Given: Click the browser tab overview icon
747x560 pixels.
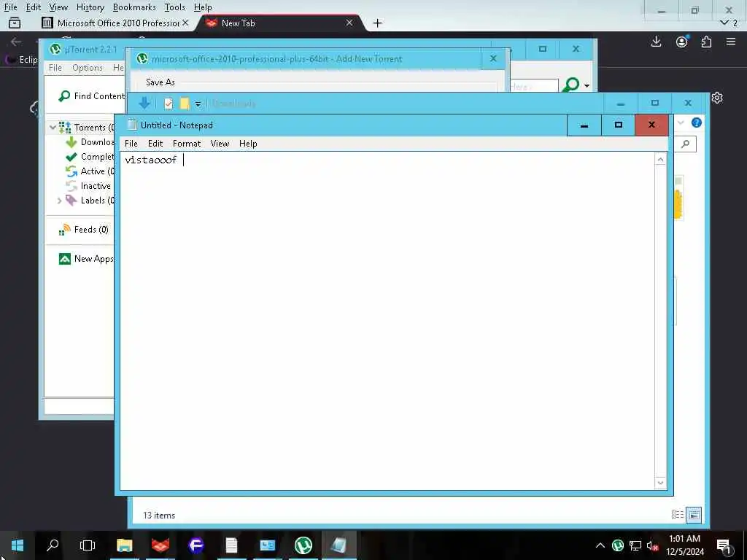Looking at the screenshot, I should 15,23.
